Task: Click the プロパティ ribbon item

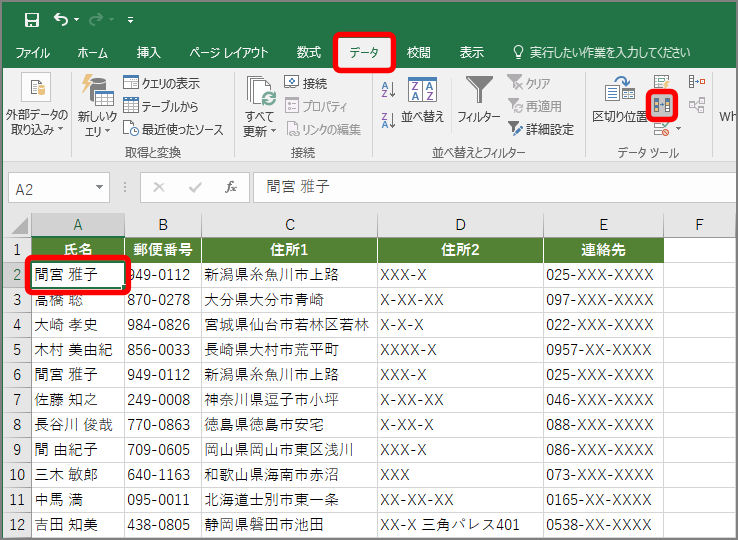Action: [316, 106]
